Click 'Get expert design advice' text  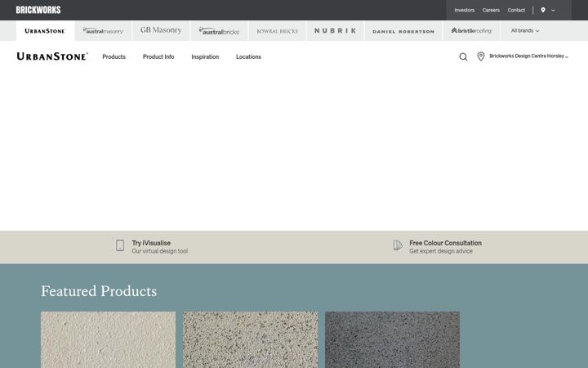pyautogui.click(x=441, y=251)
